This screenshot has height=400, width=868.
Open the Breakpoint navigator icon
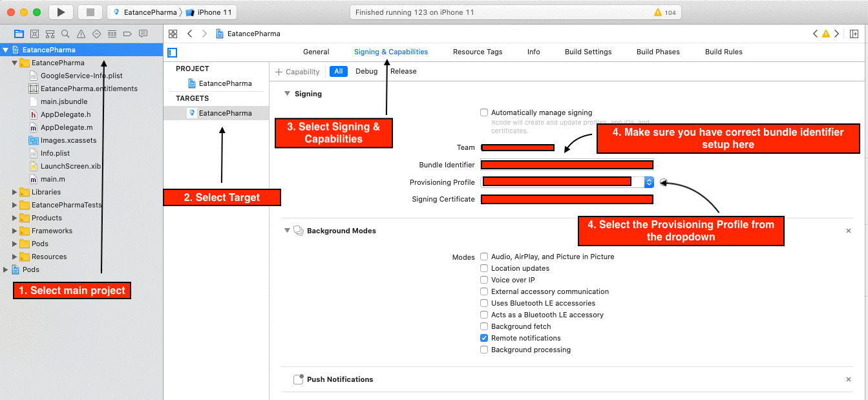(127, 34)
